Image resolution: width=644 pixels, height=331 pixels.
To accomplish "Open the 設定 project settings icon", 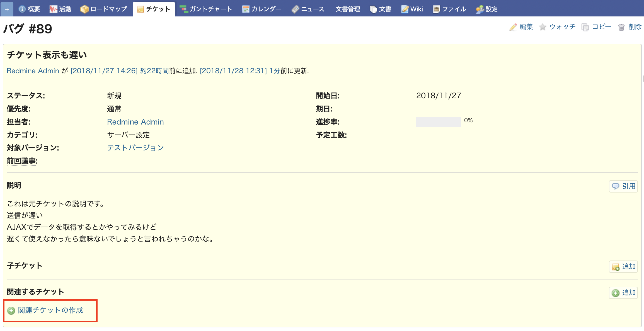I will (480, 9).
